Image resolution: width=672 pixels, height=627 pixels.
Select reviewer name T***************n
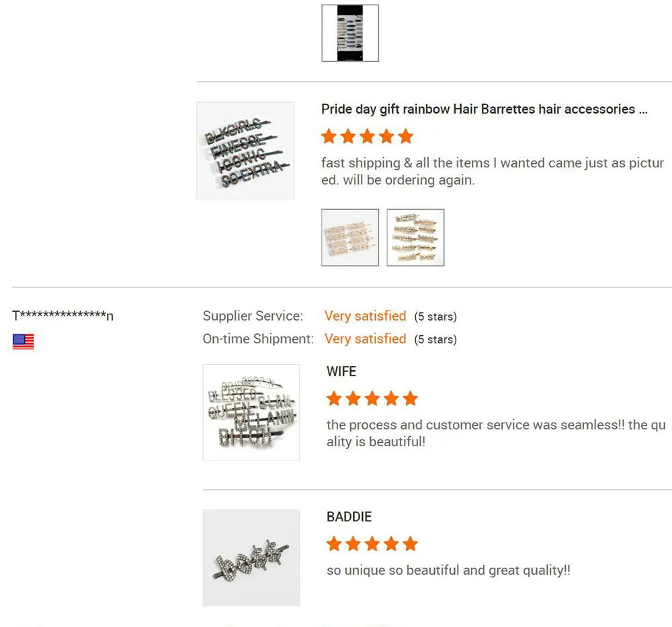[x=63, y=316]
